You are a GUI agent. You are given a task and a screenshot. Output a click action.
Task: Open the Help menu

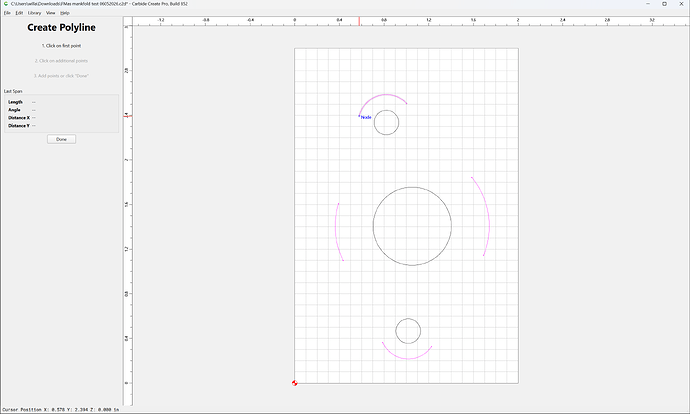click(65, 13)
